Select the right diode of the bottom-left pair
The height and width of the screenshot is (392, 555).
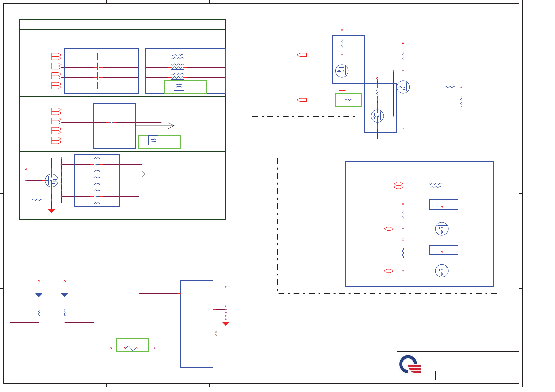tap(65, 295)
